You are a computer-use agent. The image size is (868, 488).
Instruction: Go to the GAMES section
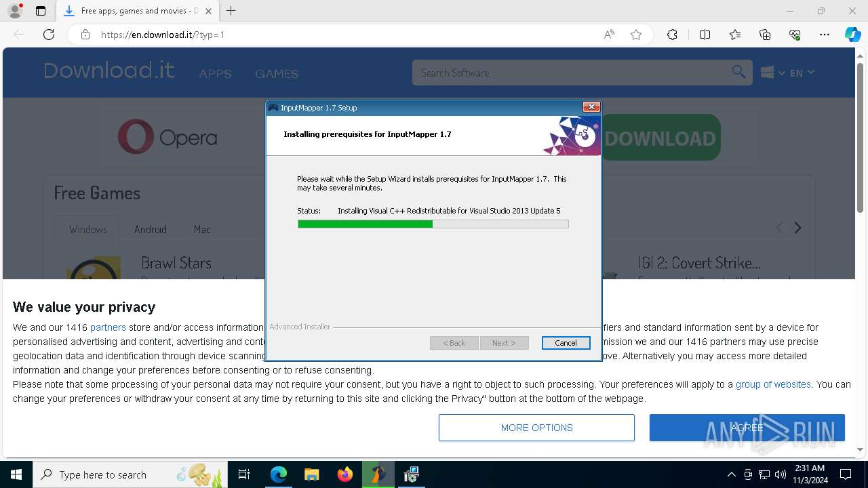click(x=277, y=73)
